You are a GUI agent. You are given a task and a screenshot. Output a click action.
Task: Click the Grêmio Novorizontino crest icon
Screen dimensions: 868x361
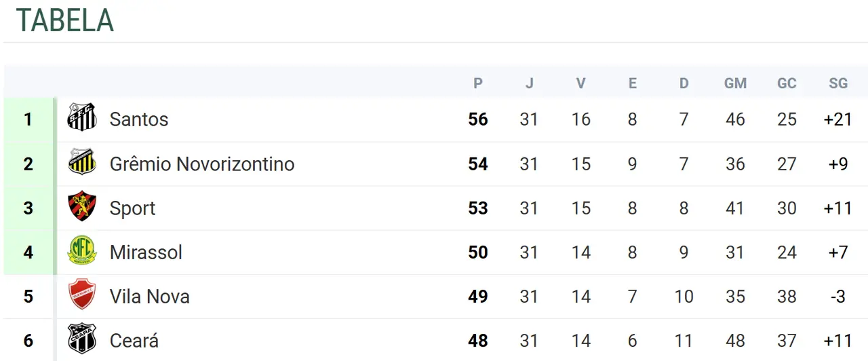(82, 162)
